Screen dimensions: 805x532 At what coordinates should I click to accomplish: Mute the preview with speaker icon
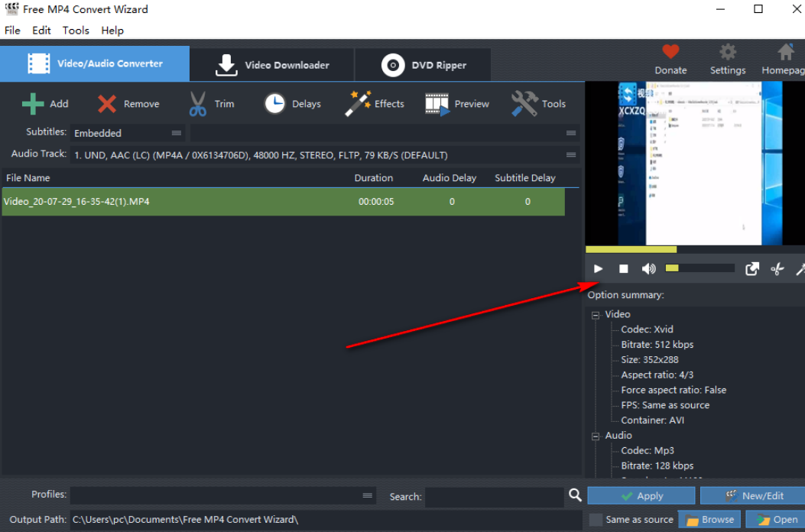point(648,268)
